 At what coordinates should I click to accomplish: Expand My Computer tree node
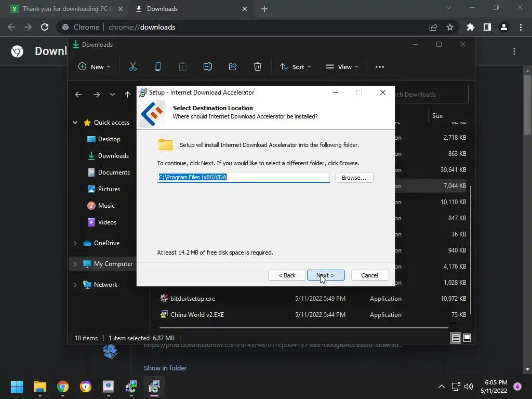click(75, 264)
